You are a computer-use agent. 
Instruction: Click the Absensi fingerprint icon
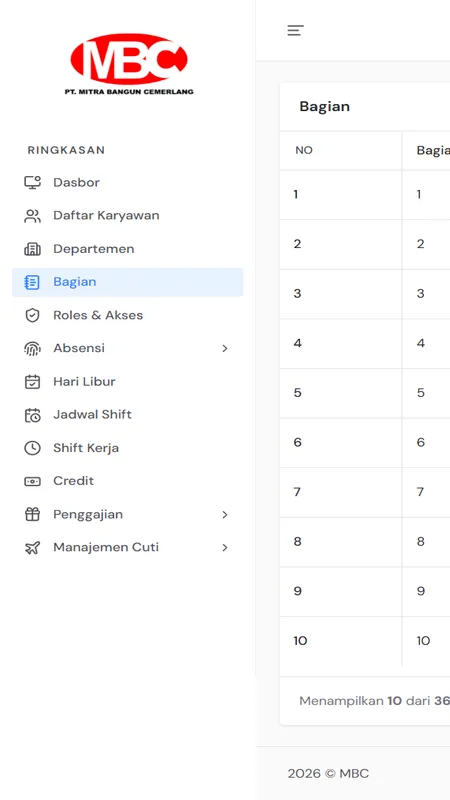[32, 348]
